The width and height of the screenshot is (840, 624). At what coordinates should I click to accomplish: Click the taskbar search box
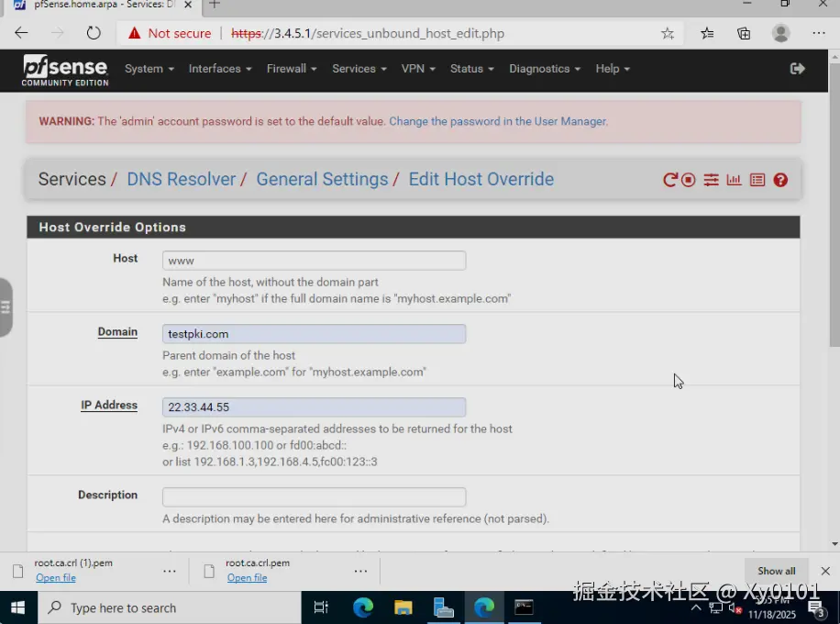tap(170, 607)
